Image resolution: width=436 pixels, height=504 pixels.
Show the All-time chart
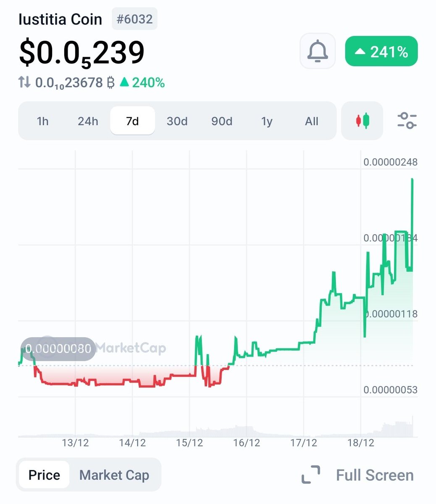[x=311, y=121]
